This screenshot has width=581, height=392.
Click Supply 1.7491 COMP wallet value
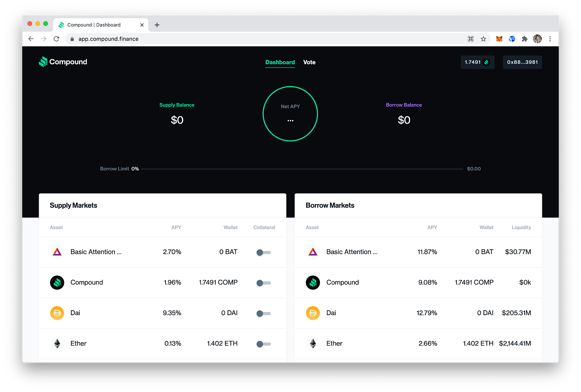tap(218, 282)
